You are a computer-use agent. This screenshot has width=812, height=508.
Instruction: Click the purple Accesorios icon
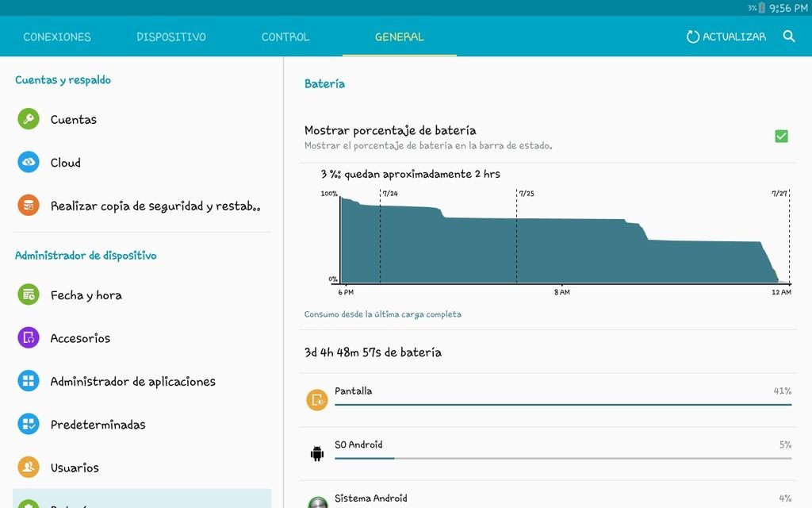pyautogui.click(x=29, y=337)
